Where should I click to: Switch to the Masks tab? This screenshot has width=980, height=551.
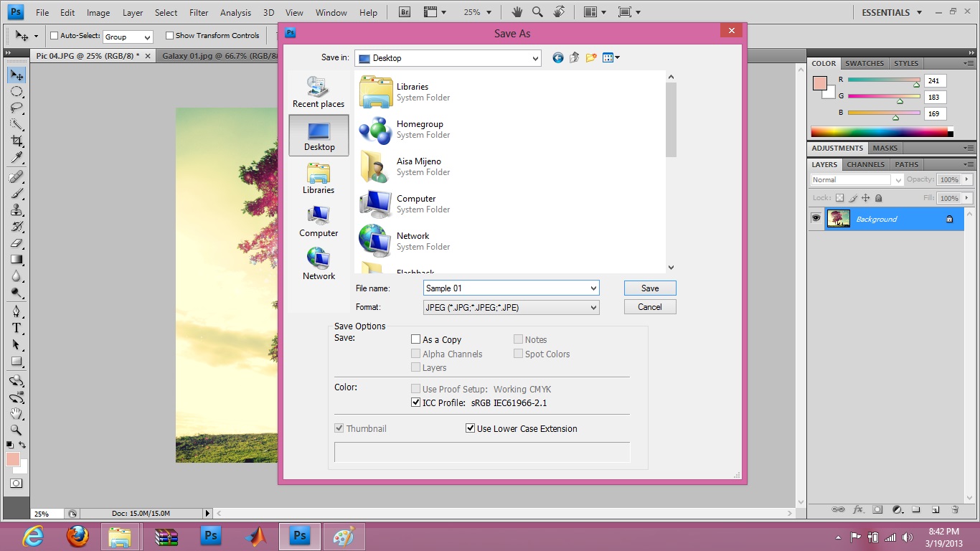[x=885, y=148]
